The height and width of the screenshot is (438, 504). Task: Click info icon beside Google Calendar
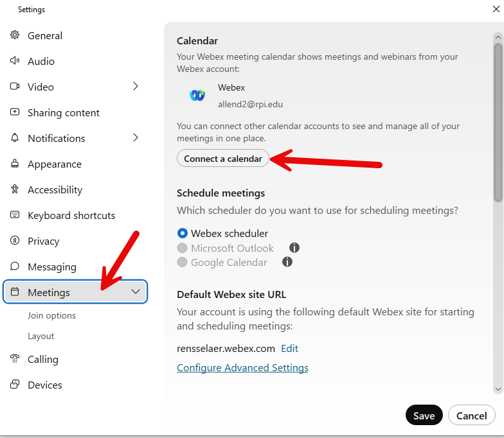click(287, 262)
